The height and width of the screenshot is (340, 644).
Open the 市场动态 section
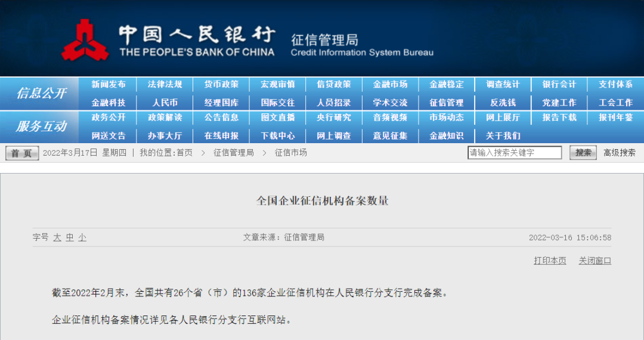tap(447, 118)
